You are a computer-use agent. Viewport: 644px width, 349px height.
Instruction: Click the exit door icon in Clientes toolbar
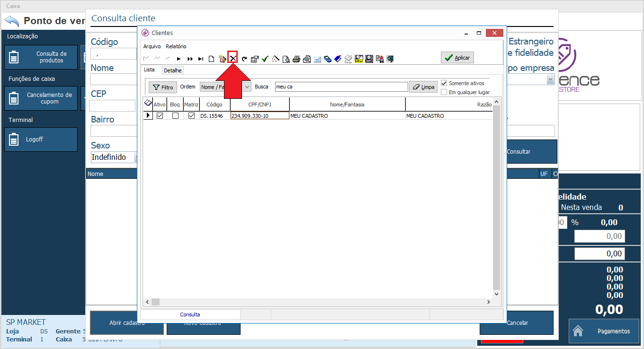(390, 59)
